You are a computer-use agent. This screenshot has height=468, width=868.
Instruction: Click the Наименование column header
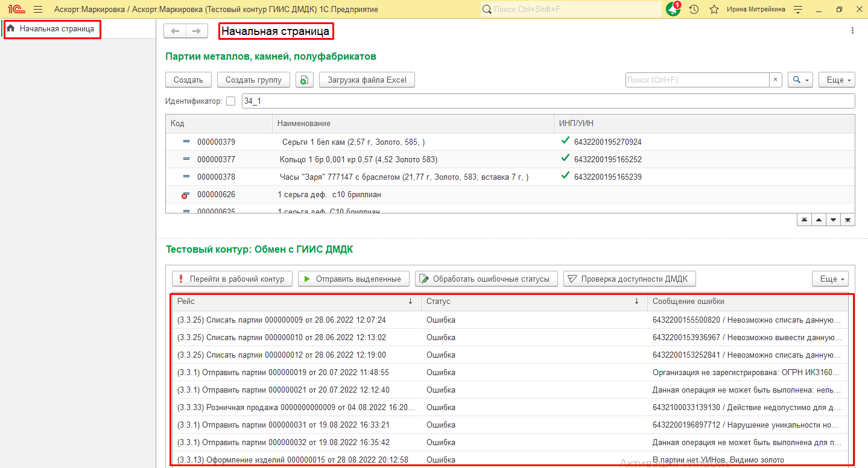tap(413, 123)
